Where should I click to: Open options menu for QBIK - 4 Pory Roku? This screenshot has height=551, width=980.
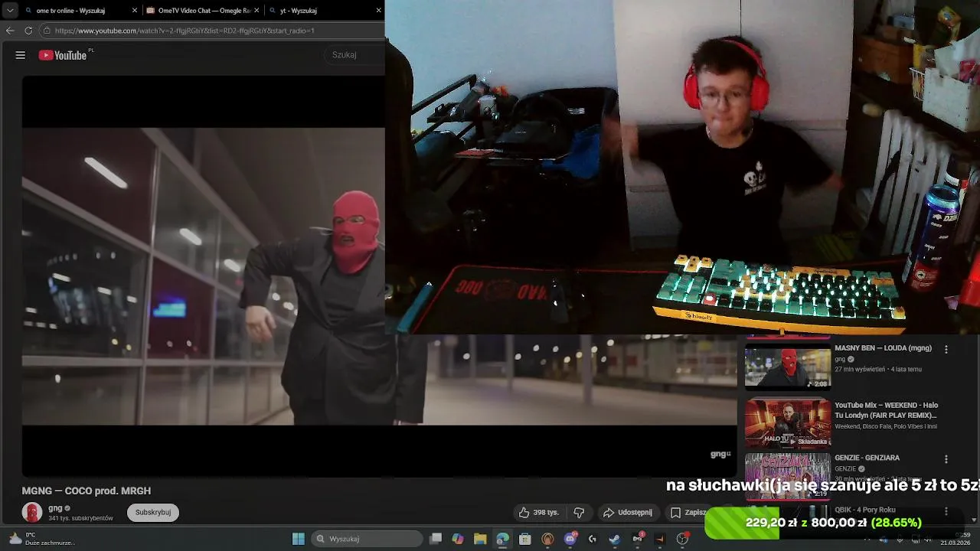(946, 511)
